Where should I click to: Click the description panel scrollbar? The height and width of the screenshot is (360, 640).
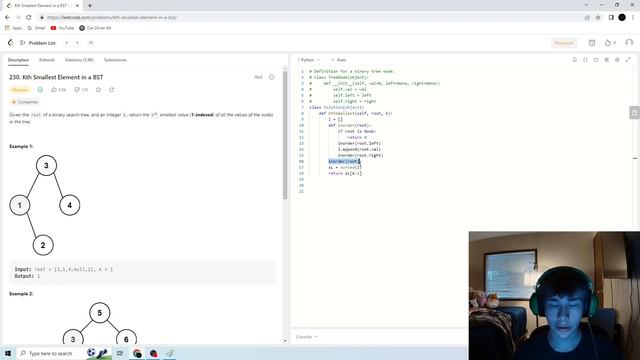pyautogui.click(x=285, y=135)
